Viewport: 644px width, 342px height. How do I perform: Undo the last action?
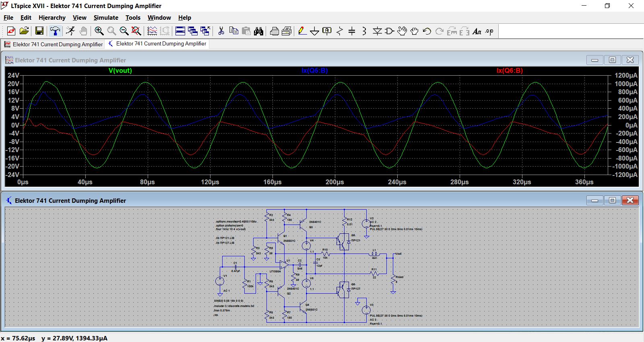pyautogui.click(x=427, y=31)
